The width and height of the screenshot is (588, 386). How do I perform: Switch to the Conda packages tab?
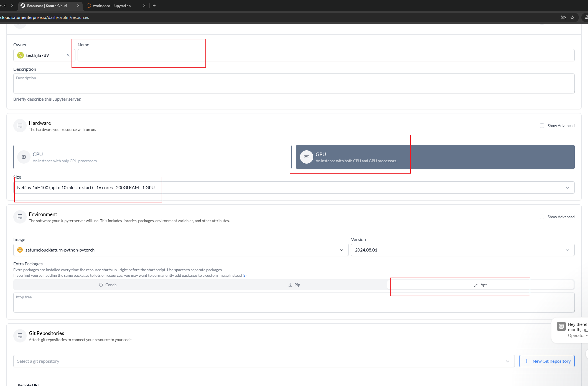point(108,285)
